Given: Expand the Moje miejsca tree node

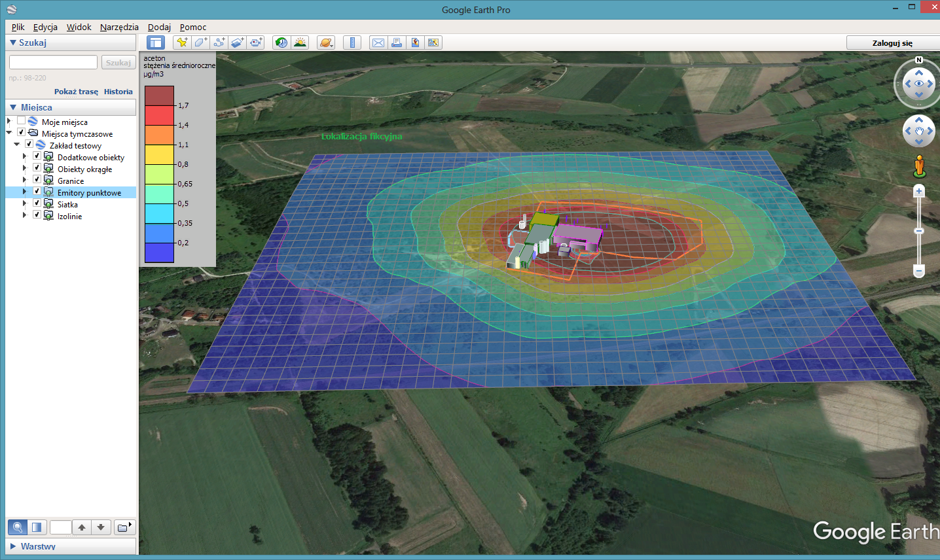Looking at the screenshot, I should pos(9,121).
